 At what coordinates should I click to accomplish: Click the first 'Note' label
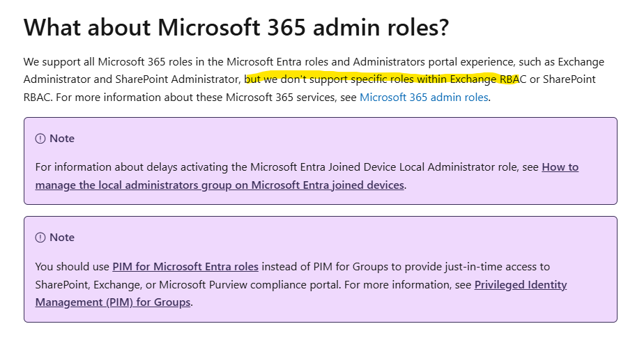click(x=62, y=139)
